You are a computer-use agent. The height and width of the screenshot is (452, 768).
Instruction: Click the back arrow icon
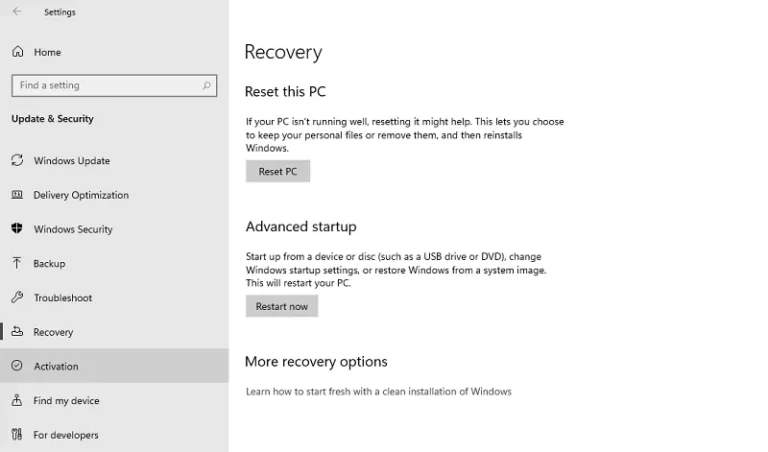coord(17,11)
